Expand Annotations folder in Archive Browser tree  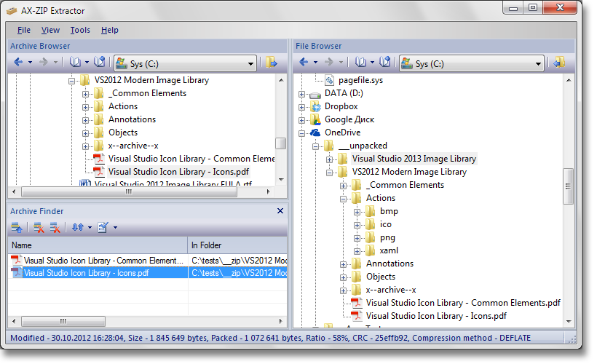point(86,119)
